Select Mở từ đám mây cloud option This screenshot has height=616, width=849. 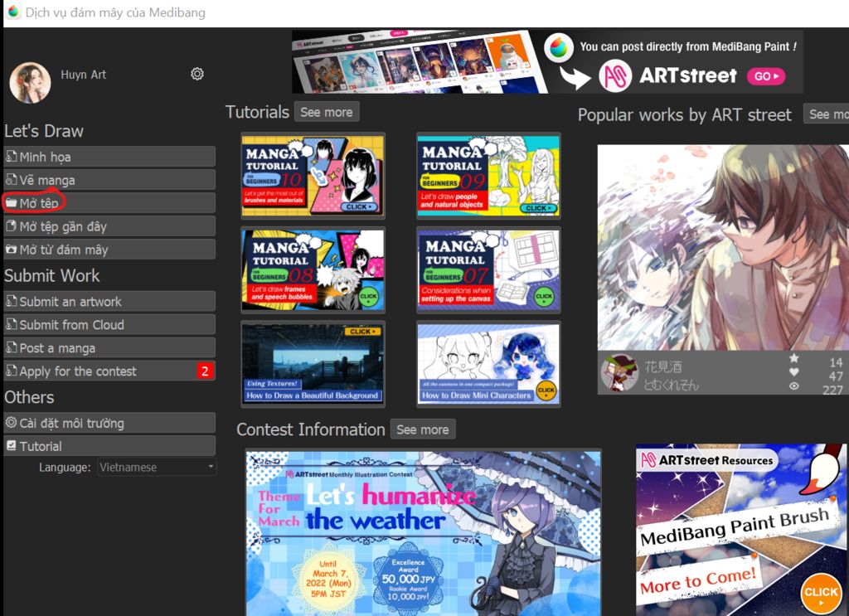[109, 250]
